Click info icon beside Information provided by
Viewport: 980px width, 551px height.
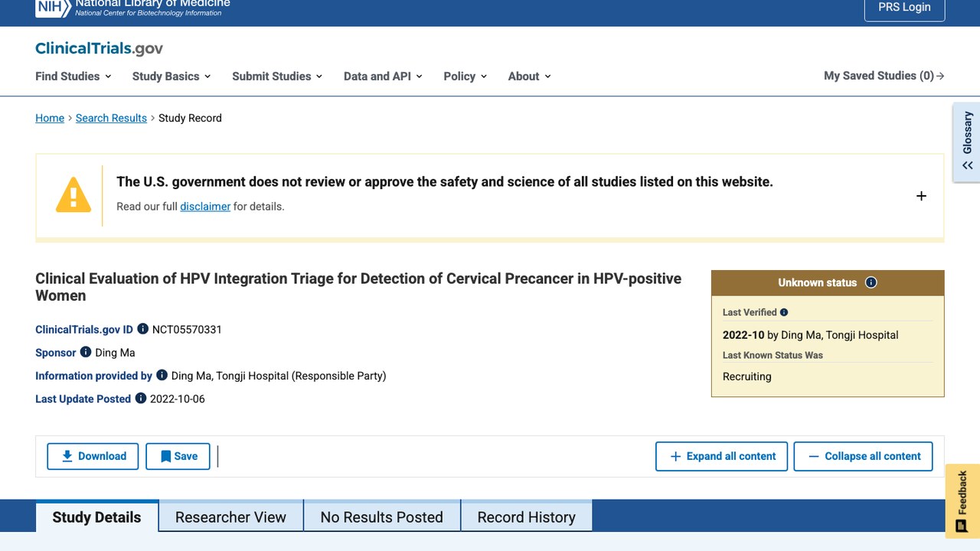click(162, 375)
